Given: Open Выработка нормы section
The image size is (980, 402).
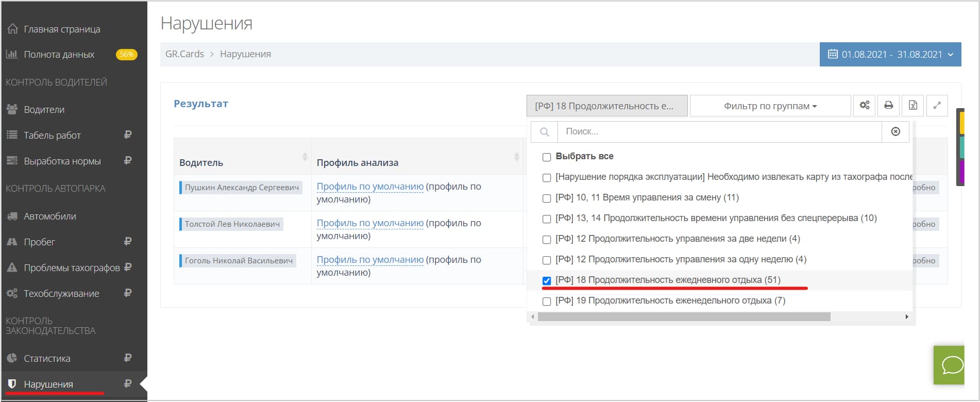Looking at the screenshot, I should click(x=62, y=161).
